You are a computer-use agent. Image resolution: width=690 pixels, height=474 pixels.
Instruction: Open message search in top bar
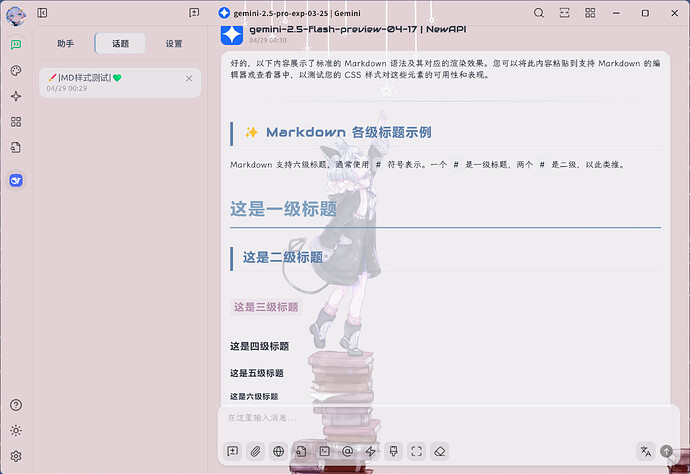click(539, 13)
